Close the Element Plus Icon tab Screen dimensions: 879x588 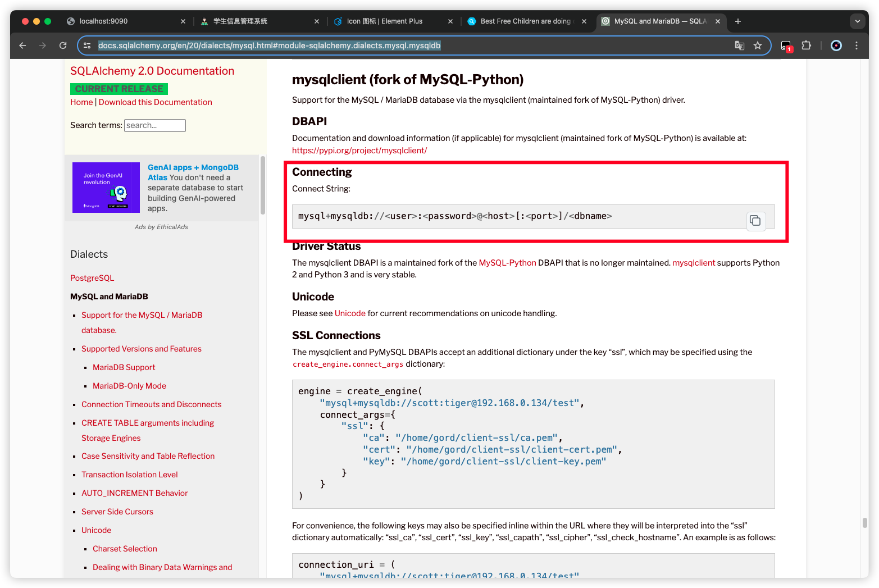(x=450, y=21)
